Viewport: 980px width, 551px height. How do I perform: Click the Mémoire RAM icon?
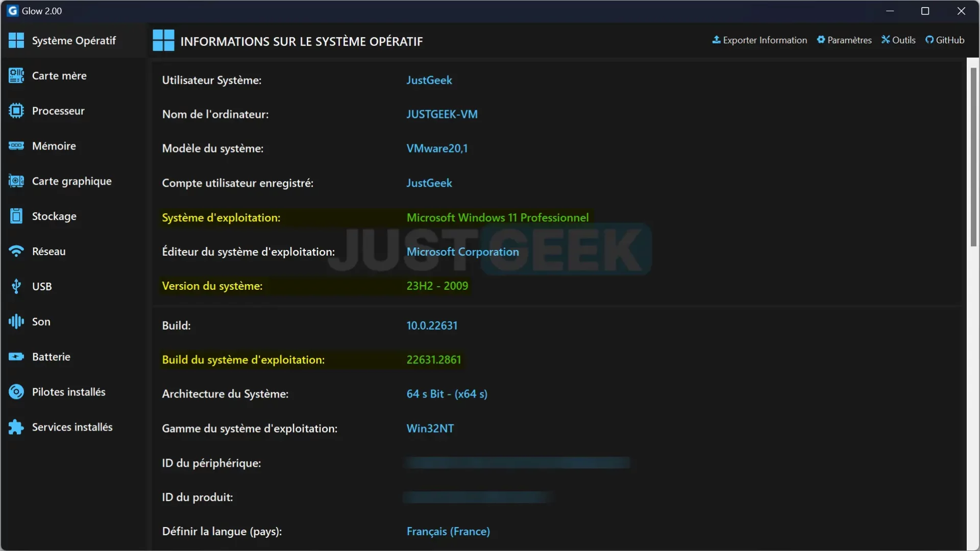16,146
